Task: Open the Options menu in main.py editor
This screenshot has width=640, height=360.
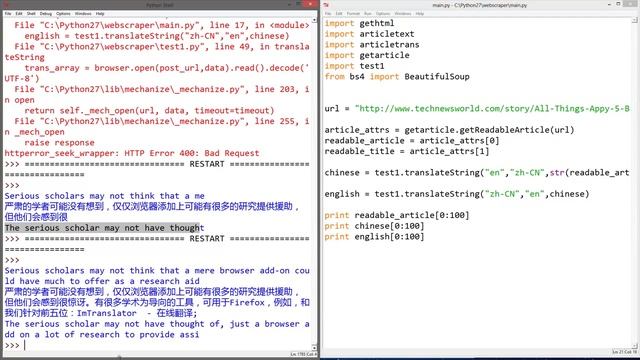Action: click(x=383, y=13)
